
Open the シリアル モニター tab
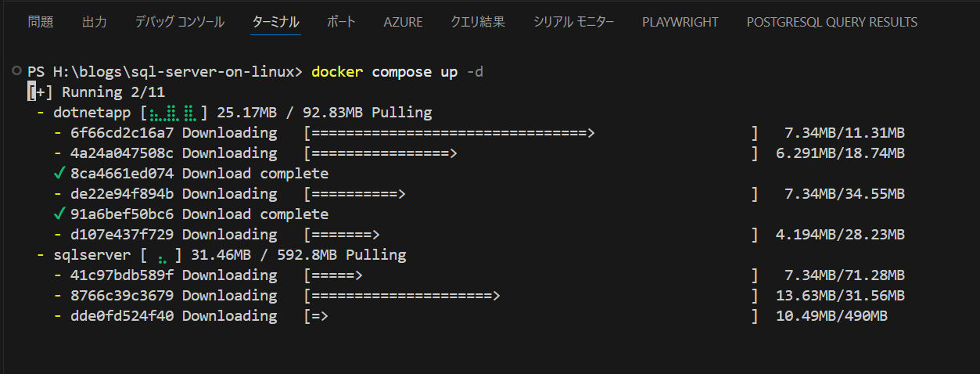click(x=573, y=22)
